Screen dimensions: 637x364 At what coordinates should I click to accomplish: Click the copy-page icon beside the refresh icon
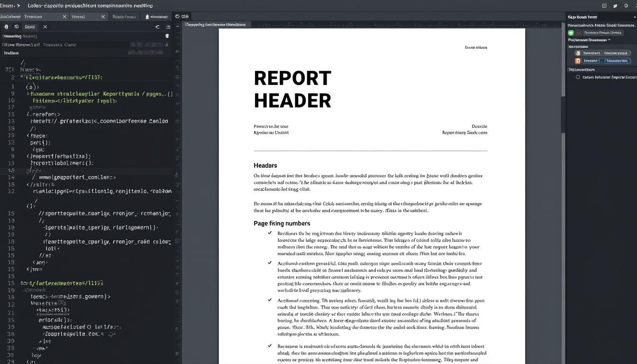(167, 27)
